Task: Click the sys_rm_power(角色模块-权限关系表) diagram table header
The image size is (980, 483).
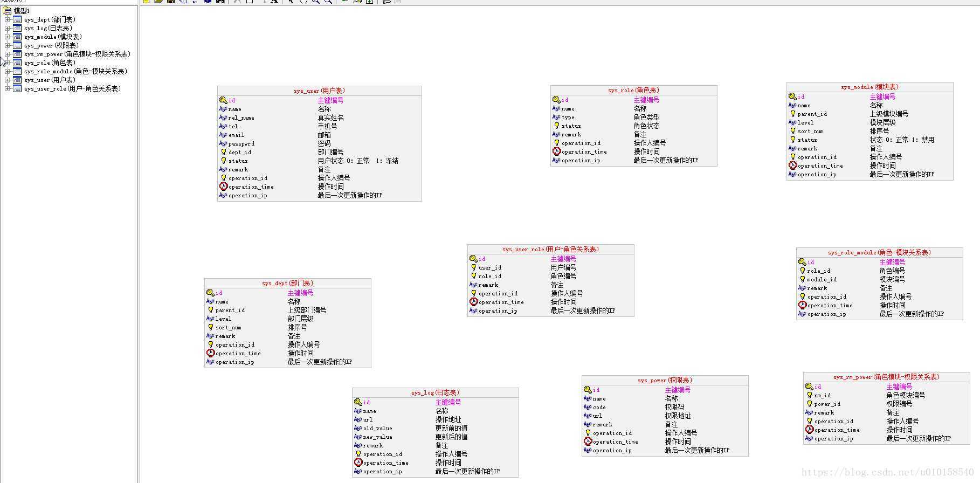Action: (x=887, y=377)
